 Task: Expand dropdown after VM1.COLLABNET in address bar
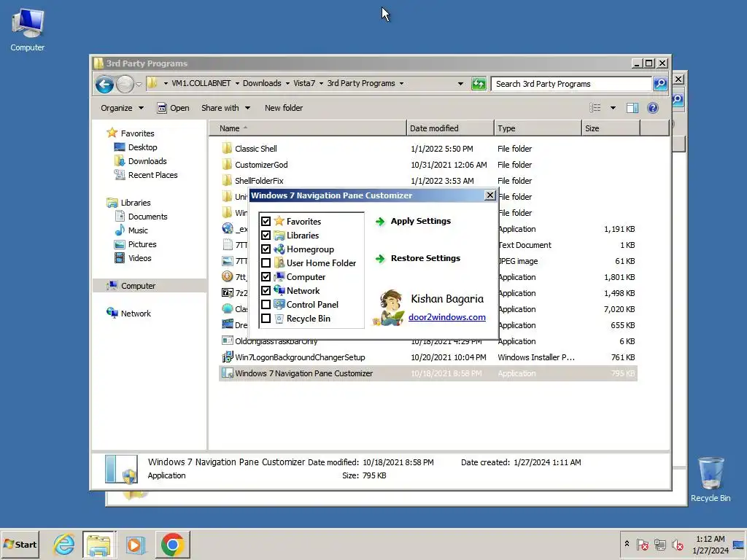237,84
